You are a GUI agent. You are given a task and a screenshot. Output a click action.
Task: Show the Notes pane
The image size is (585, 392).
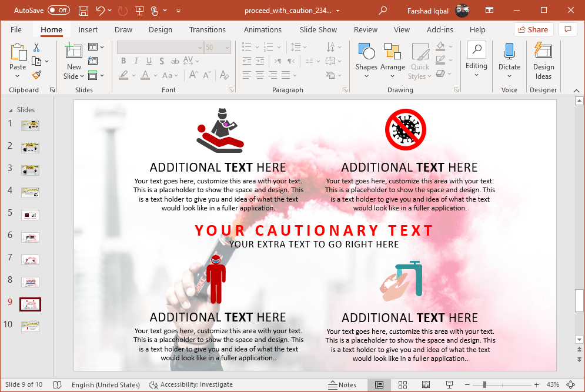pyautogui.click(x=342, y=384)
